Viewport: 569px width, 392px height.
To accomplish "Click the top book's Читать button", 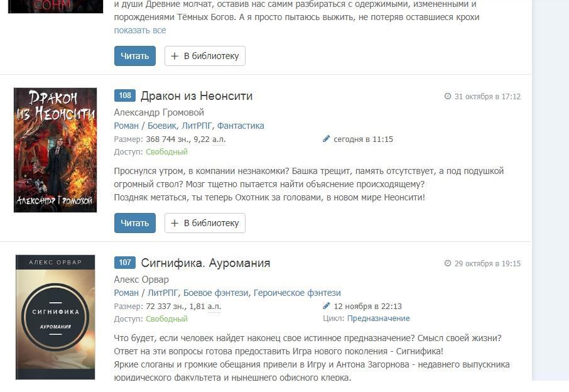I will pos(135,56).
